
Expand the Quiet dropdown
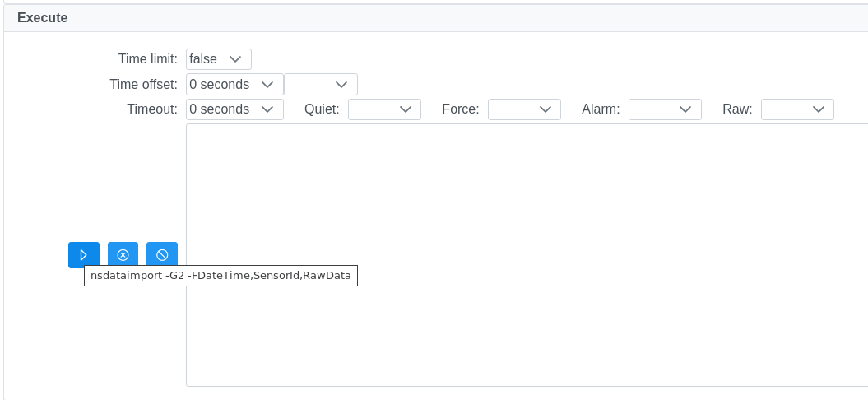click(384, 109)
